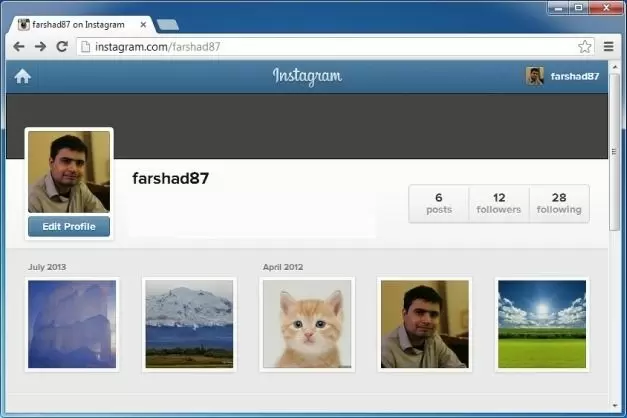This screenshot has width=627, height=418.
Task: Click the browser back arrow
Action: click(x=18, y=46)
